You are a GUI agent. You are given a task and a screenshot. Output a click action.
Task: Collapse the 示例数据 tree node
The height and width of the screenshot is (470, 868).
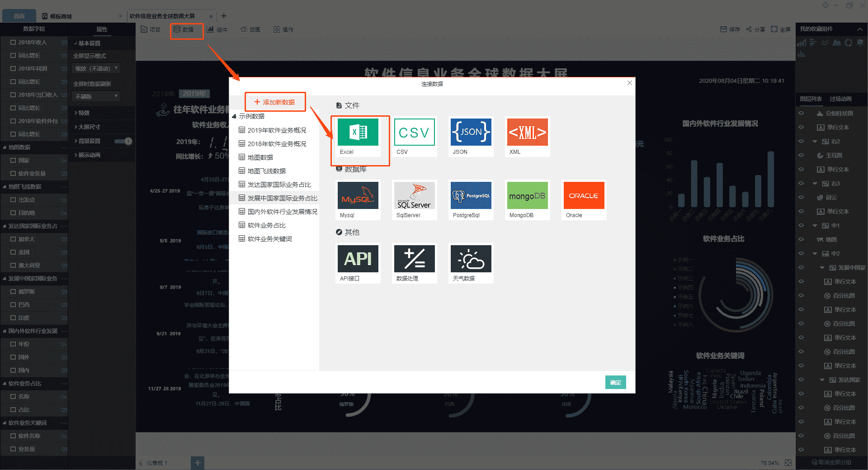234,117
